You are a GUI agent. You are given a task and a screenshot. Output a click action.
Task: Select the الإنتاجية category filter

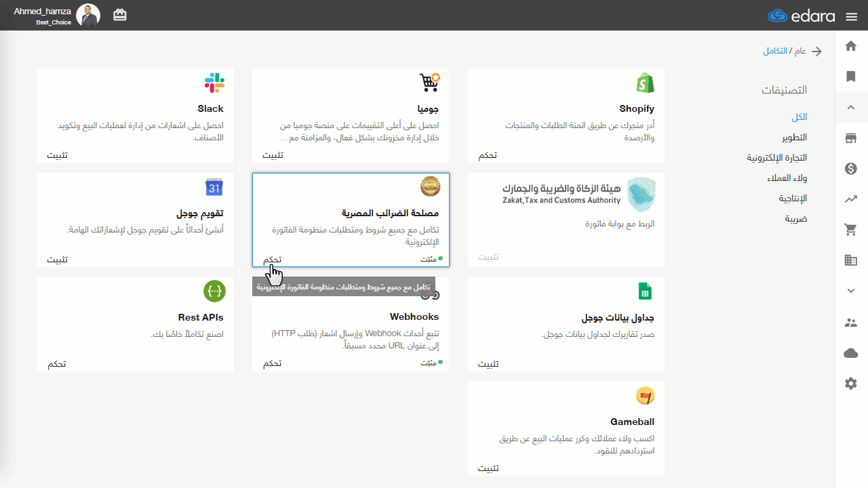793,199
